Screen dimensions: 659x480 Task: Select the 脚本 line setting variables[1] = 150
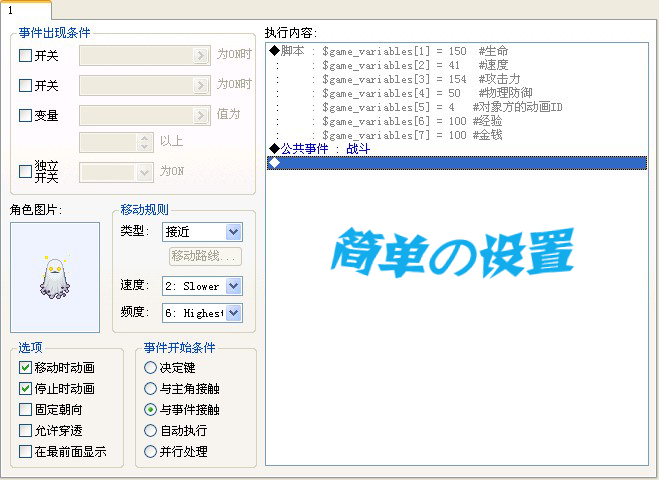pyautogui.click(x=457, y=51)
